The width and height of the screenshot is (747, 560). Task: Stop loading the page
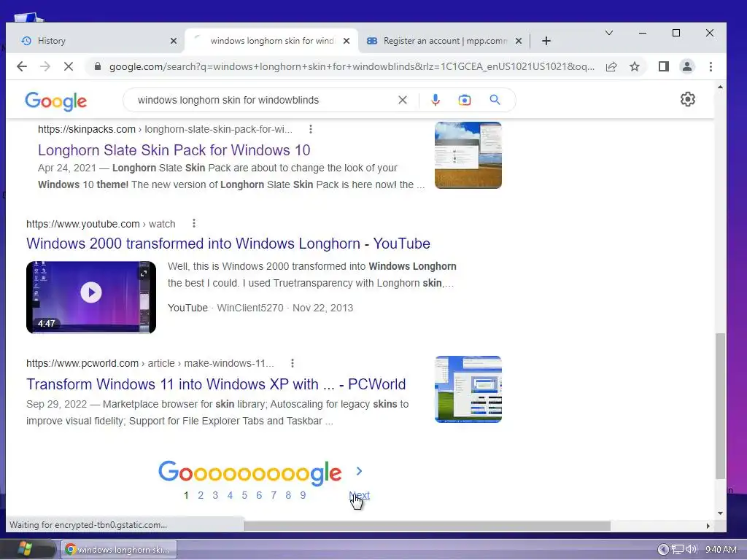click(x=69, y=66)
